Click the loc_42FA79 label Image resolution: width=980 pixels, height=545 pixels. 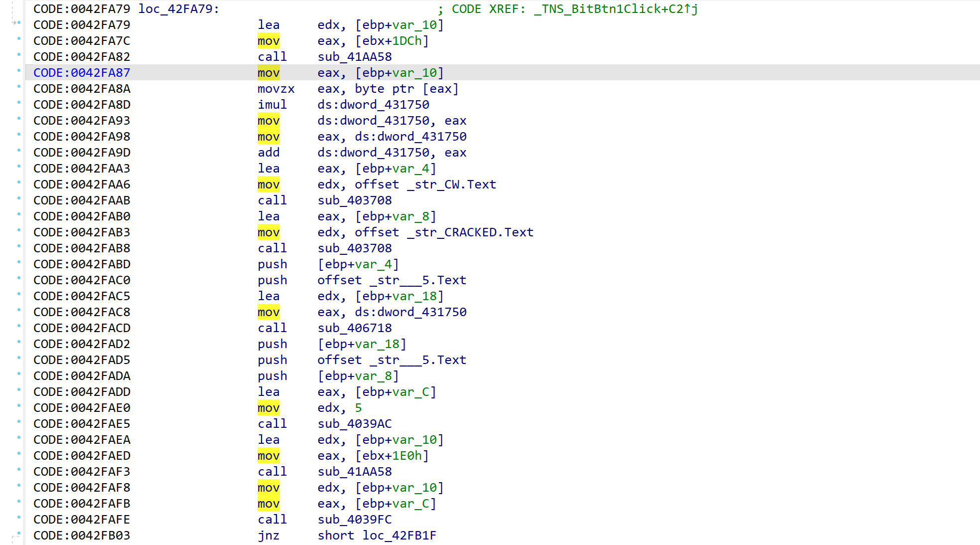178,9
